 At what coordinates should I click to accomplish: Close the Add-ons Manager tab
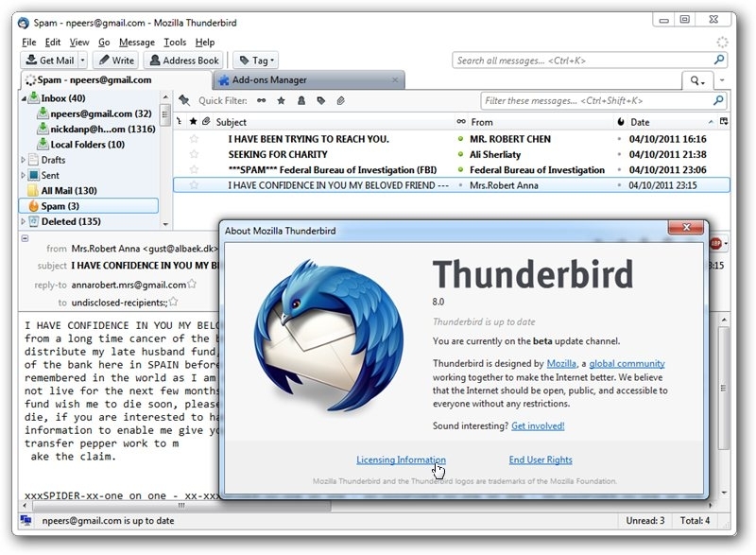[395, 80]
